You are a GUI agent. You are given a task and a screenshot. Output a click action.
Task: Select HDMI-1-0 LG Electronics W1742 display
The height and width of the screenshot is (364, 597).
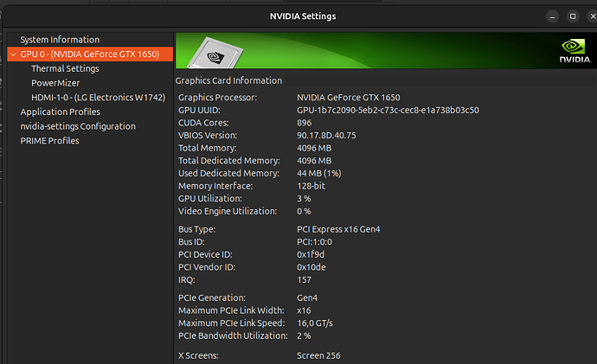point(98,98)
